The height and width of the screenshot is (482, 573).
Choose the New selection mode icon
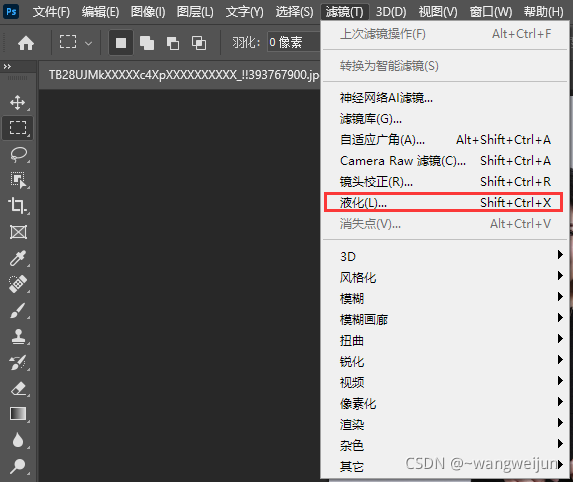[x=121, y=43]
